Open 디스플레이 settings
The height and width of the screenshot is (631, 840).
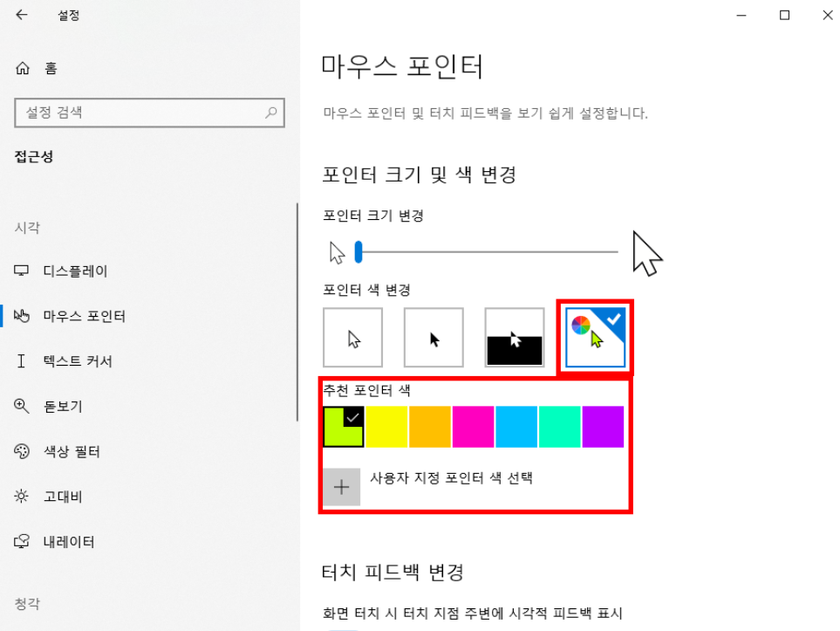tap(150, 271)
